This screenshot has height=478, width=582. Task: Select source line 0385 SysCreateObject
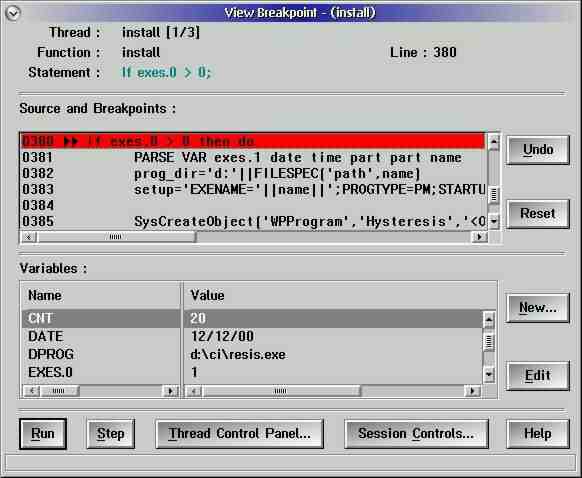(x=252, y=222)
